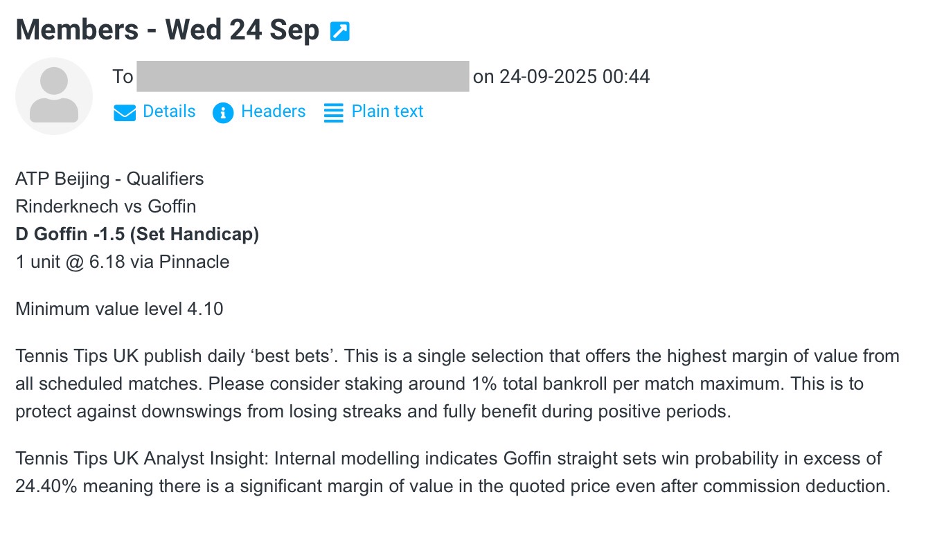Image resolution: width=935 pixels, height=560 pixels.
Task: Click the redacted recipient address
Action: (303, 76)
